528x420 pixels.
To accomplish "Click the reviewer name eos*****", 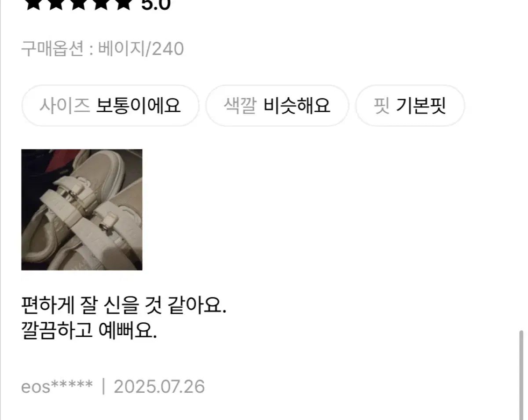I will click(57, 387).
